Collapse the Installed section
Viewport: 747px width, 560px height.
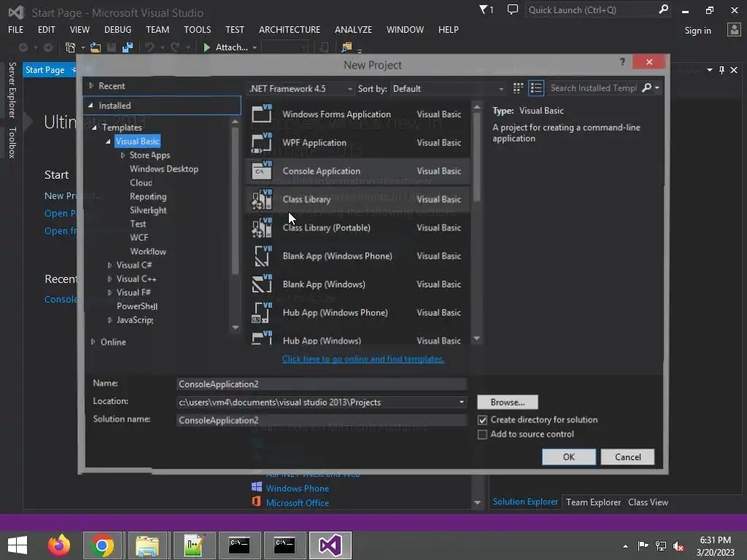click(x=90, y=105)
